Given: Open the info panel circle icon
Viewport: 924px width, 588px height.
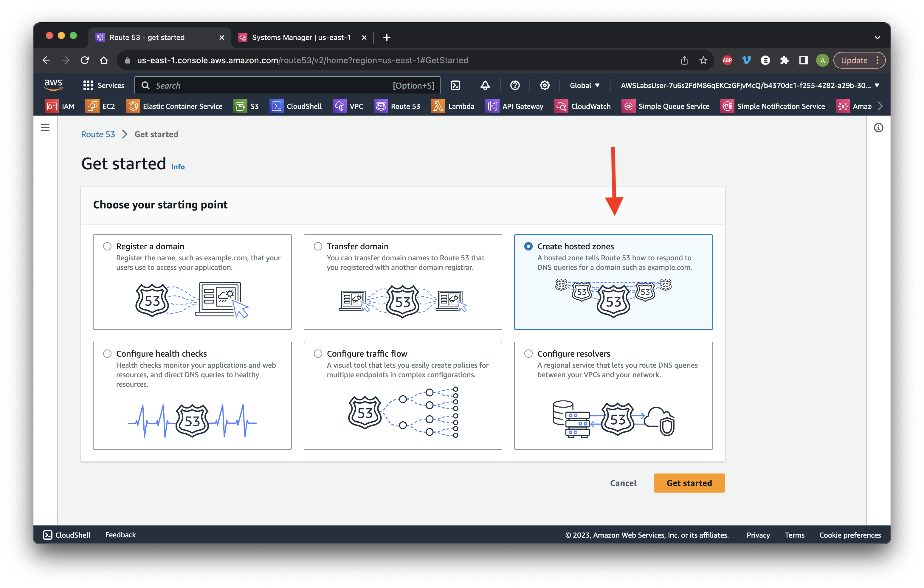Looking at the screenshot, I should [878, 128].
